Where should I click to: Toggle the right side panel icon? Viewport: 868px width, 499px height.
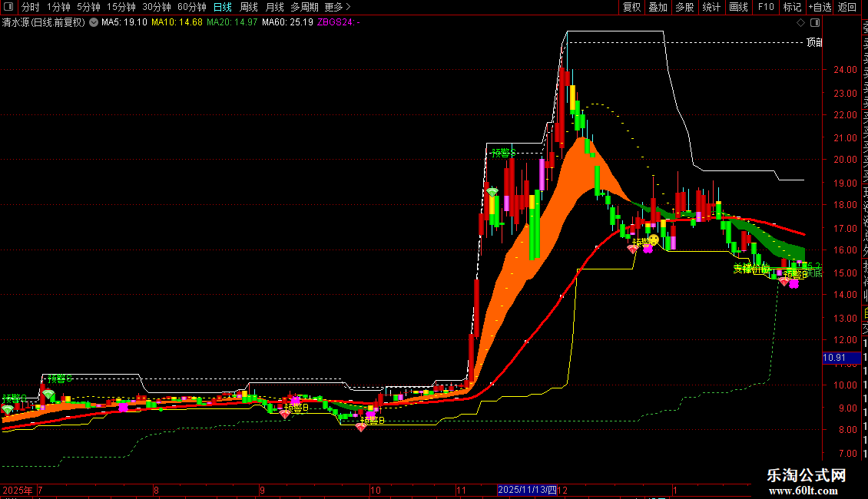(815, 23)
